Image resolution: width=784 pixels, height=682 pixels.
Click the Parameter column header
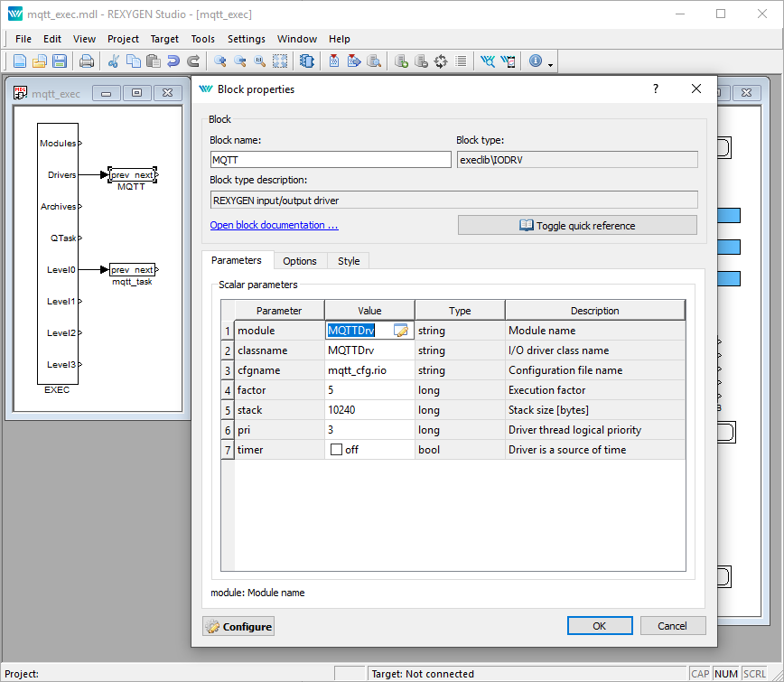tap(279, 311)
